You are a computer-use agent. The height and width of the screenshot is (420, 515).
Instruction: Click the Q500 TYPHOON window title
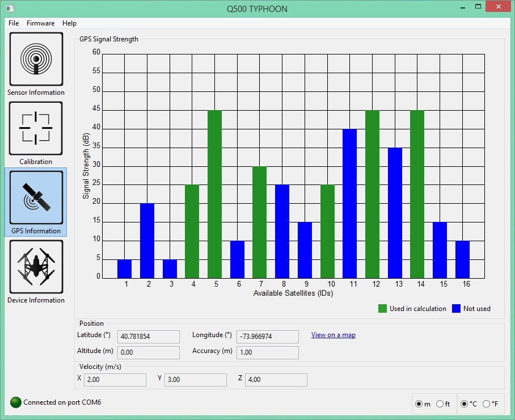pyautogui.click(x=257, y=9)
